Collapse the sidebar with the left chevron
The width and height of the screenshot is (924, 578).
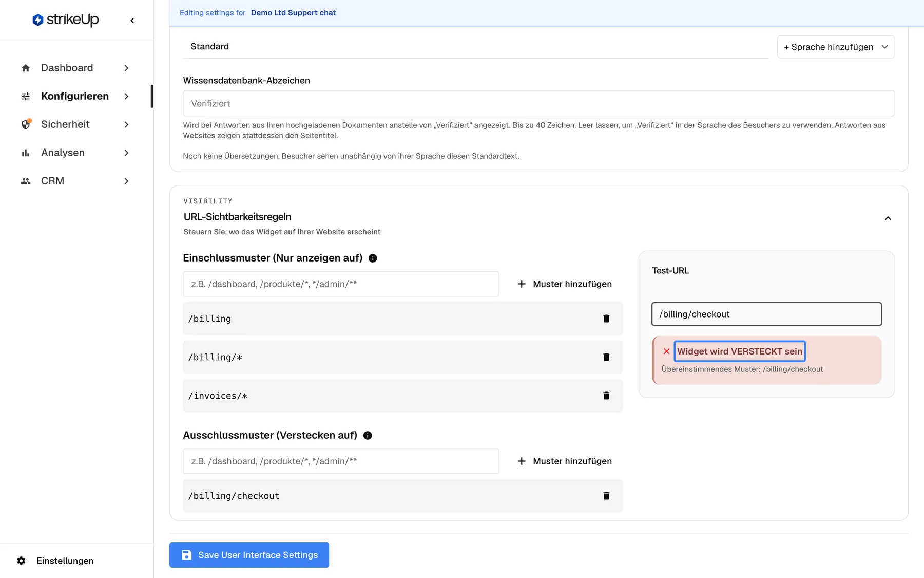tap(132, 21)
